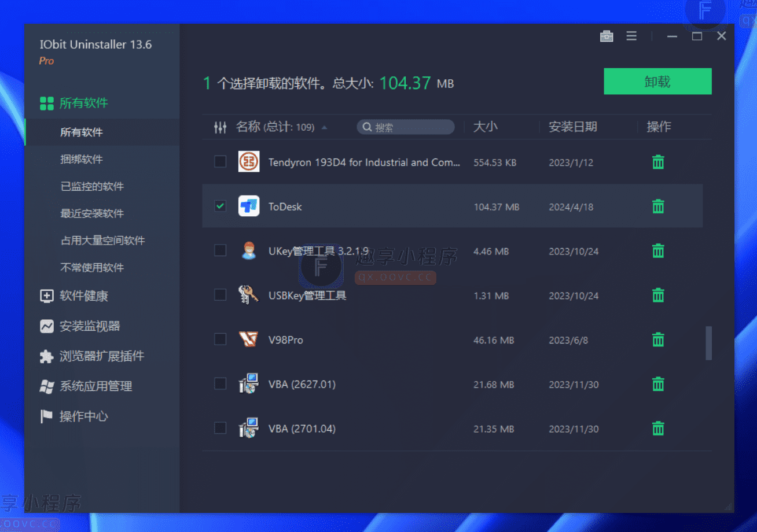Click the 浏览器扩展插件 puzzle icon
757x532 pixels.
point(46,356)
